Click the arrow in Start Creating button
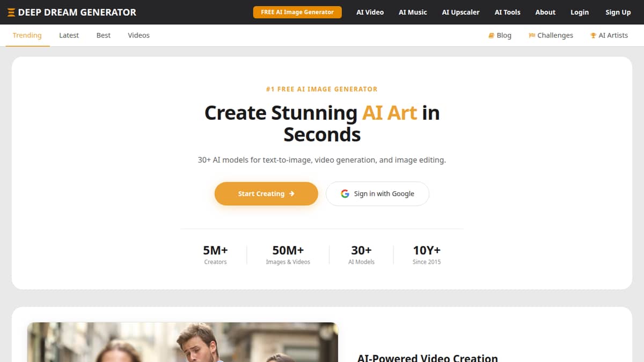The height and width of the screenshot is (362, 644). coord(291,194)
